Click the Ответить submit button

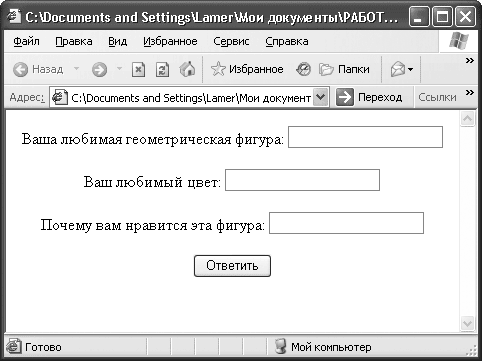(232, 266)
